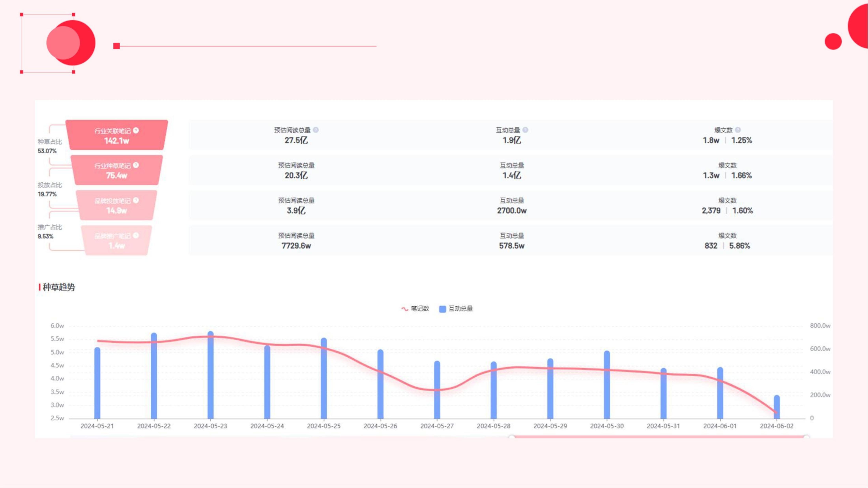Viewport: 868px width, 488px height.
Task: Click help icon next to 行业关联笔记
Action: (136, 130)
